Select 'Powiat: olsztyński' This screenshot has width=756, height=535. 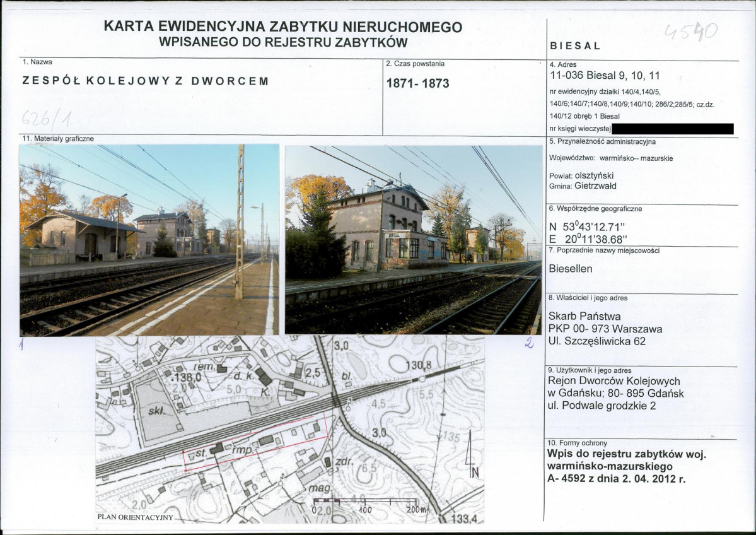(x=581, y=176)
